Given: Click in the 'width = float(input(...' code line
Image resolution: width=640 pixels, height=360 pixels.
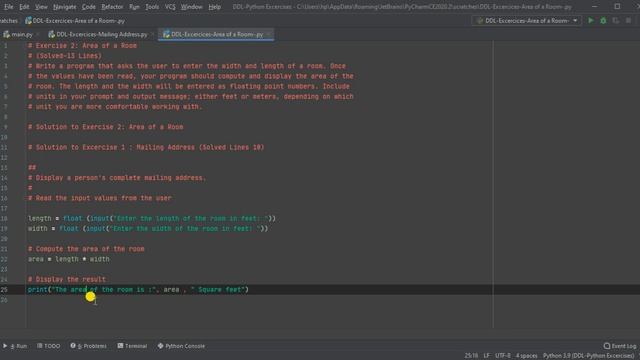Looking at the screenshot, I should click(x=148, y=229).
